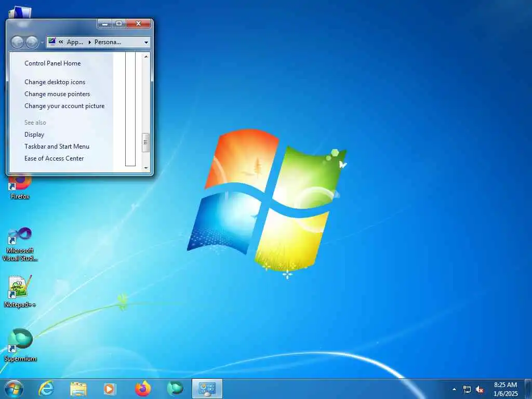The image size is (532, 399).
Task: Go to Ease of Access Center
Action: pyautogui.click(x=54, y=158)
